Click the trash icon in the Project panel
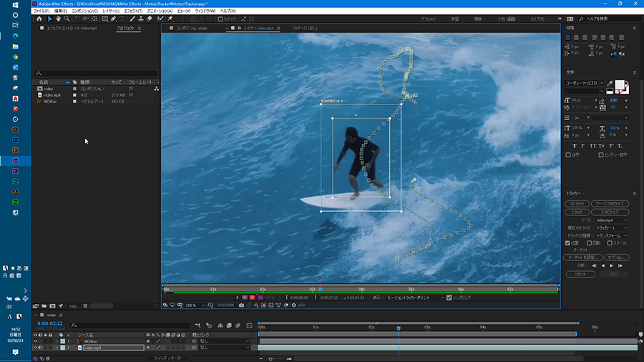The height and width of the screenshot is (362, 644). 85,305
